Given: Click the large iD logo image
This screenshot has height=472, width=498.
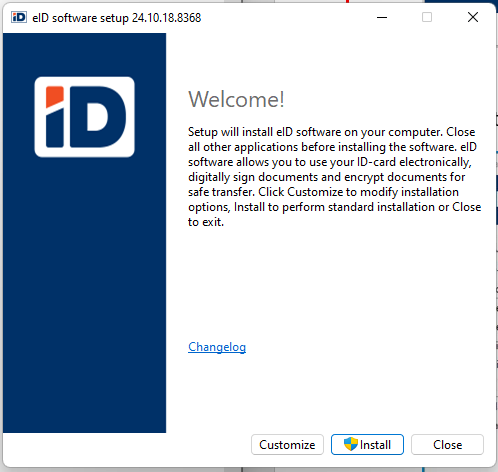Looking at the screenshot, I should click(84, 117).
